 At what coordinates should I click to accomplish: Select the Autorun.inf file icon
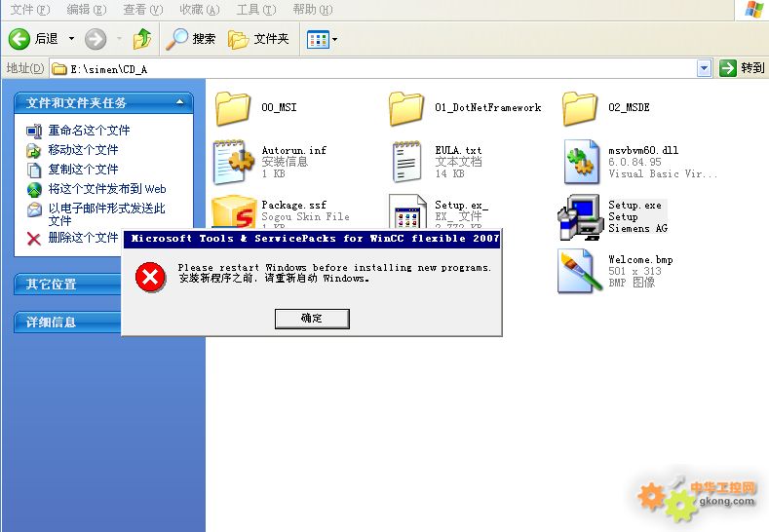[234, 162]
